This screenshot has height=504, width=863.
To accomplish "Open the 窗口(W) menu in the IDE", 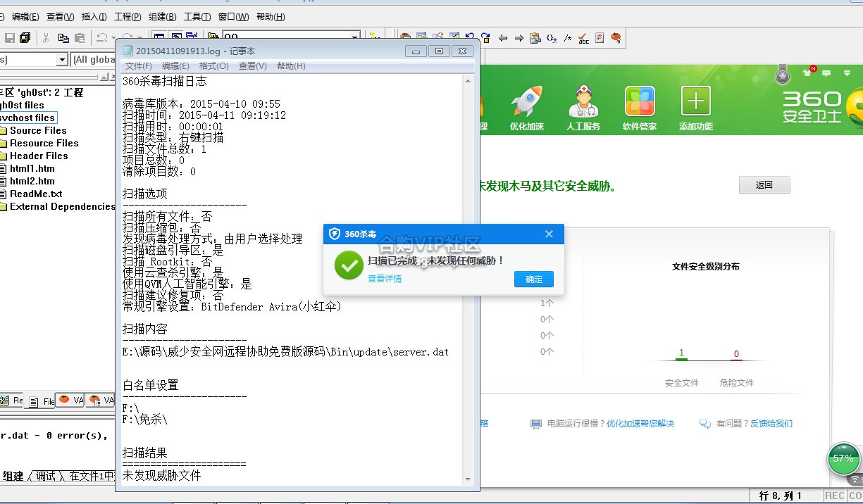I will tap(233, 17).
